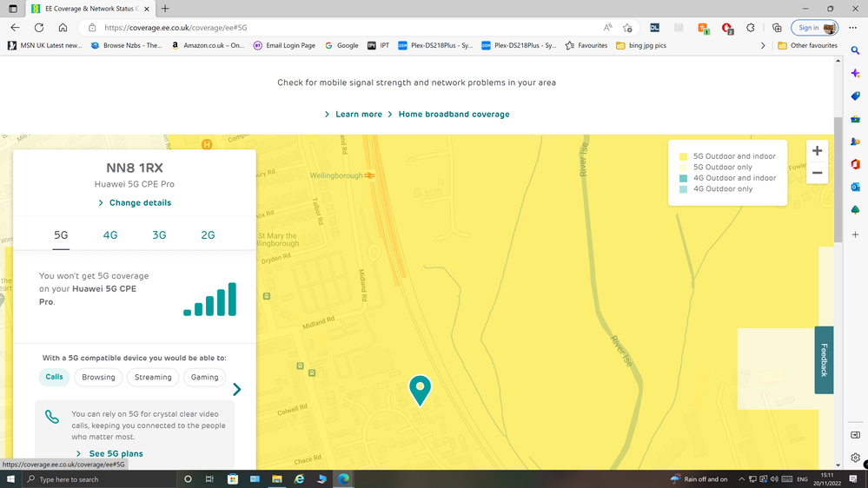Open Microsoft Store from the taskbar
The height and width of the screenshot is (488, 868).
(x=233, y=479)
